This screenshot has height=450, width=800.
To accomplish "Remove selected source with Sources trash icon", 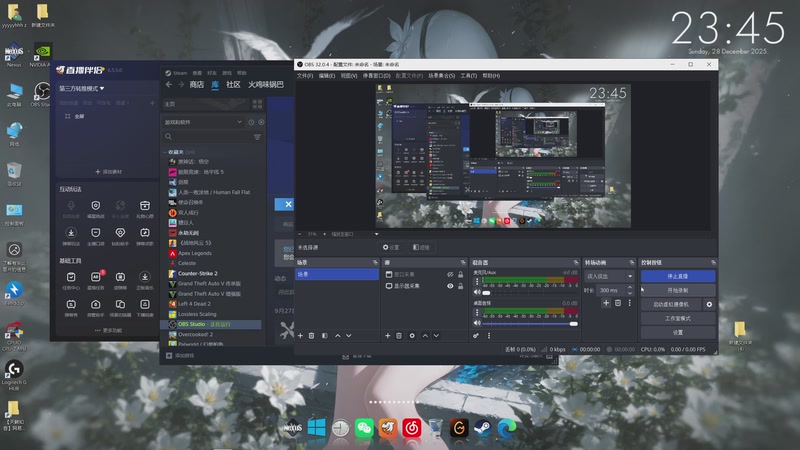I will coord(399,336).
